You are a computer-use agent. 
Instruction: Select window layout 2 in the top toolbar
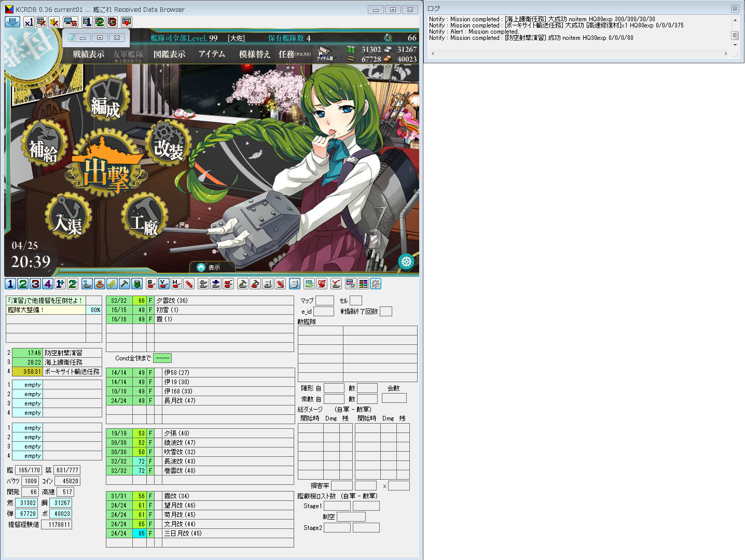click(x=99, y=22)
